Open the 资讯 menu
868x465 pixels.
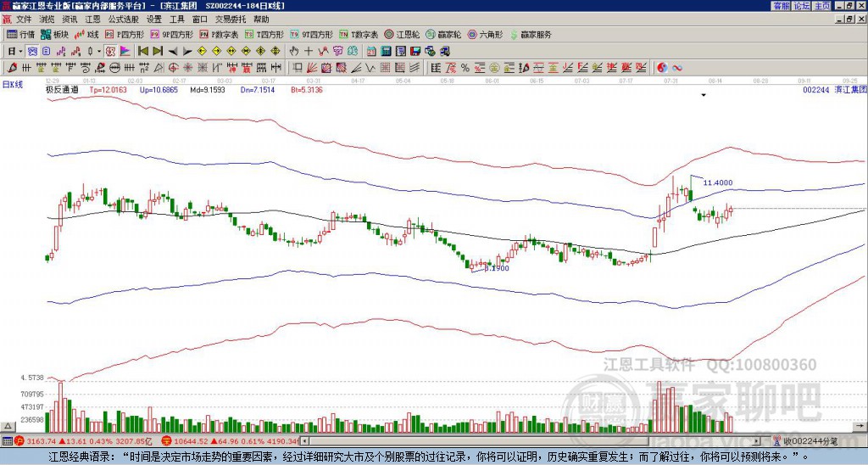click(70, 20)
